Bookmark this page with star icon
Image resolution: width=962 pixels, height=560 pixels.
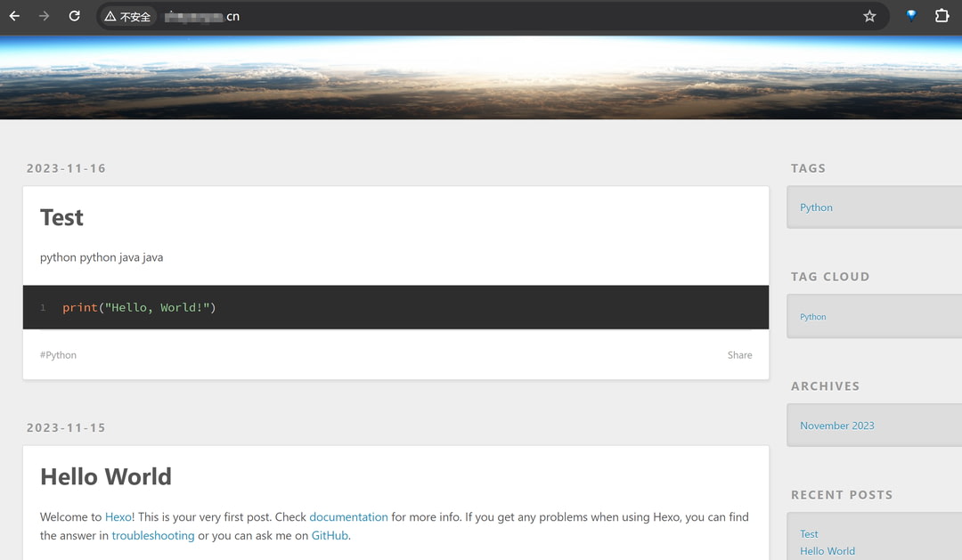tap(869, 16)
